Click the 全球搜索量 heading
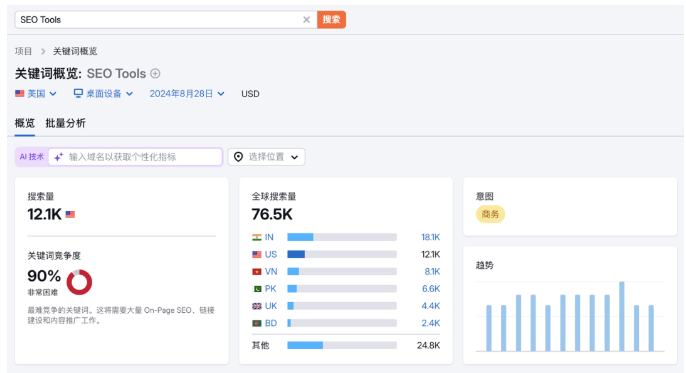Image resolution: width=686 pixels, height=373 pixels. (274, 197)
